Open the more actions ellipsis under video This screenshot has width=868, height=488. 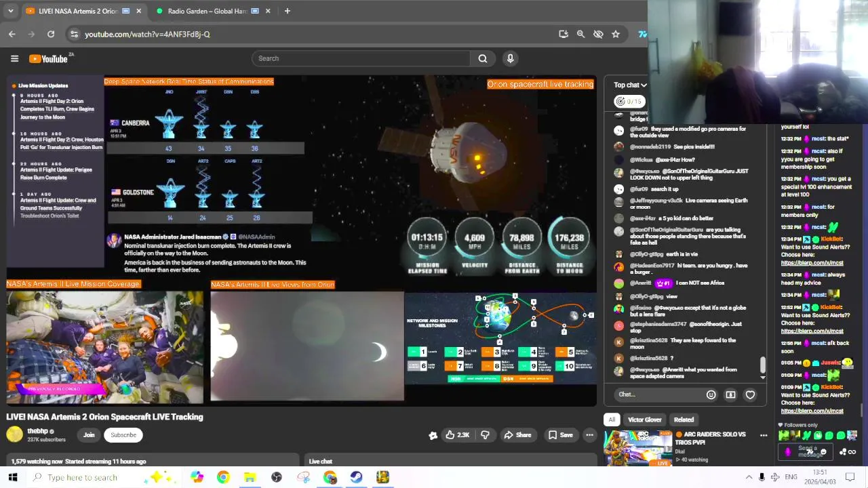coord(590,435)
